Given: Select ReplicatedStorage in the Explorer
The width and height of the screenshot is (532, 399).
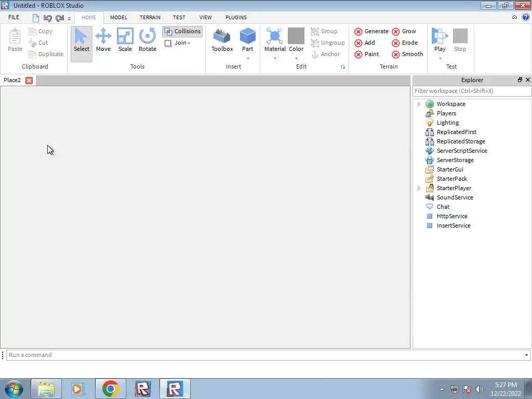Looking at the screenshot, I should tap(461, 141).
